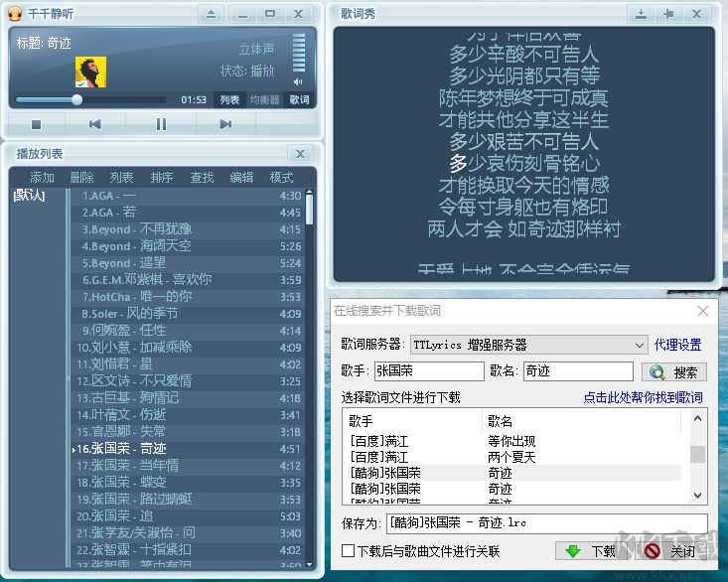728x582 pixels.
Task: Click the playback progress slider handle
Action: point(76,99)
